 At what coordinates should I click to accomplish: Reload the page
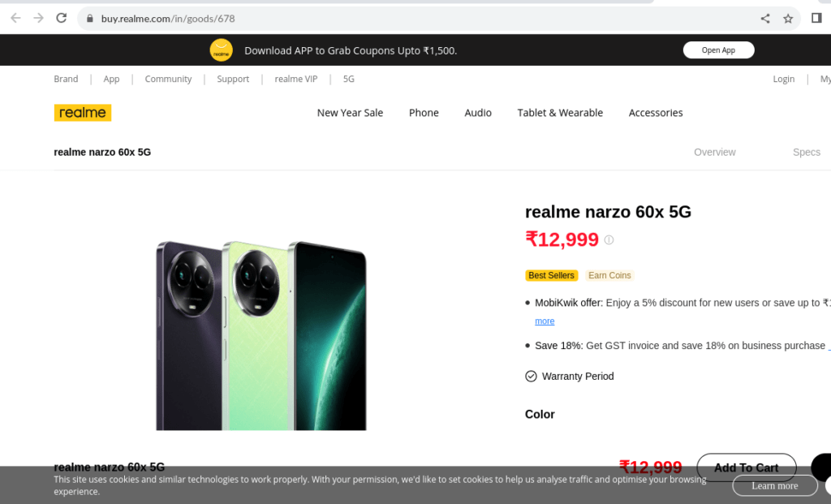tap(61, 18)
